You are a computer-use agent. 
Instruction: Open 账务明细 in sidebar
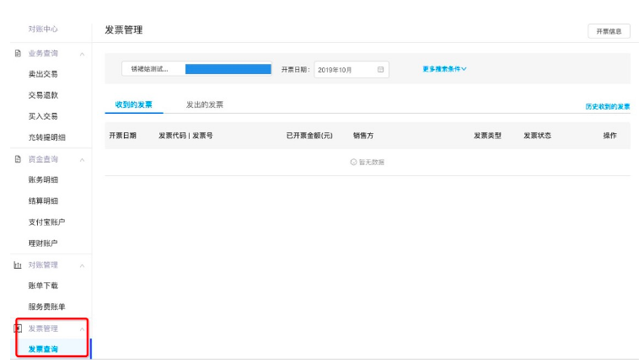(43, 179)
